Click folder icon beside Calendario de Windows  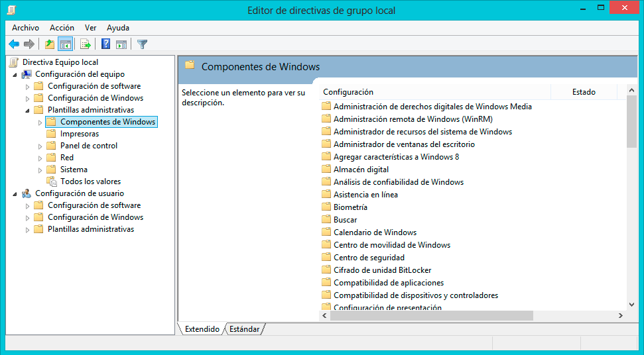326,232
